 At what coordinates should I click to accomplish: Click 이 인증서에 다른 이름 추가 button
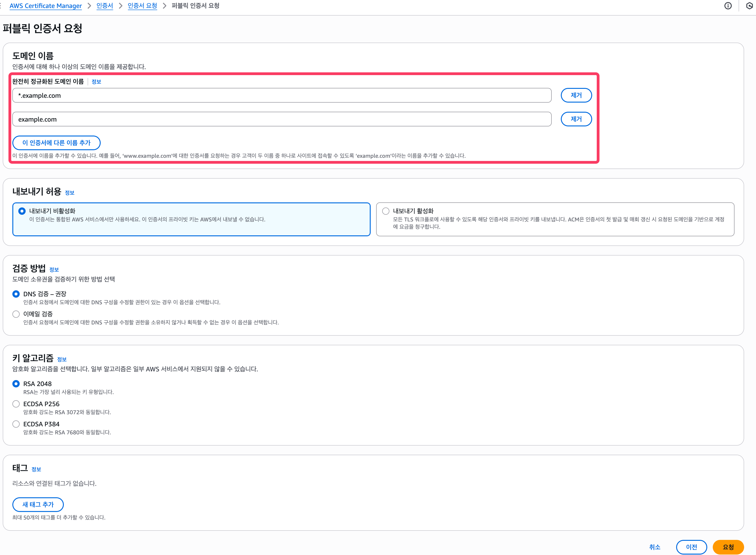[56, 143]
